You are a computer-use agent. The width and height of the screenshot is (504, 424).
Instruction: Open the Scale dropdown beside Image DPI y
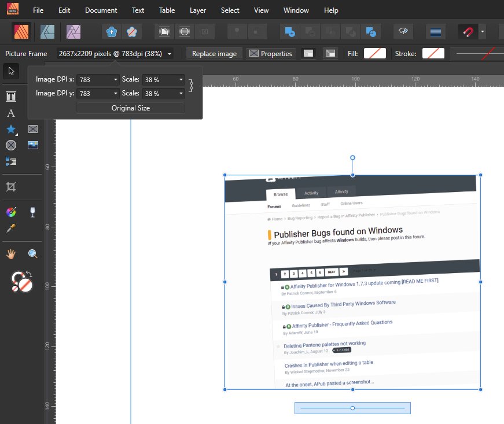pos(181,94)
